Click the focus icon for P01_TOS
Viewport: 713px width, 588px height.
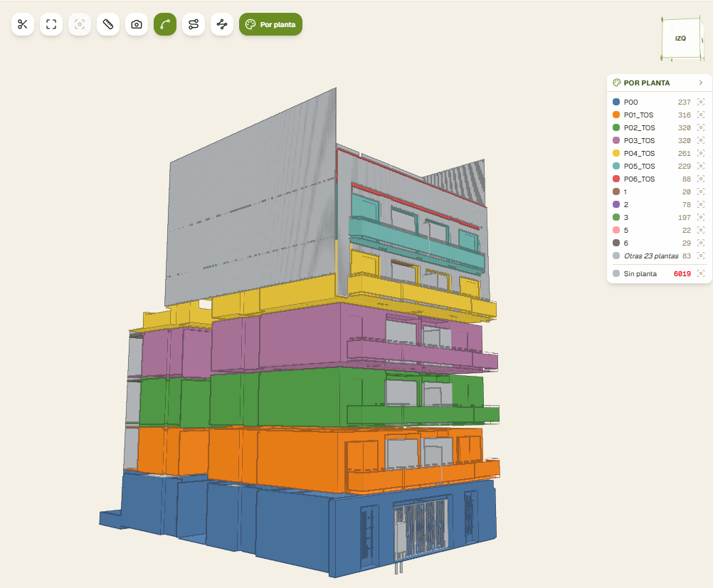click(701, 115)
